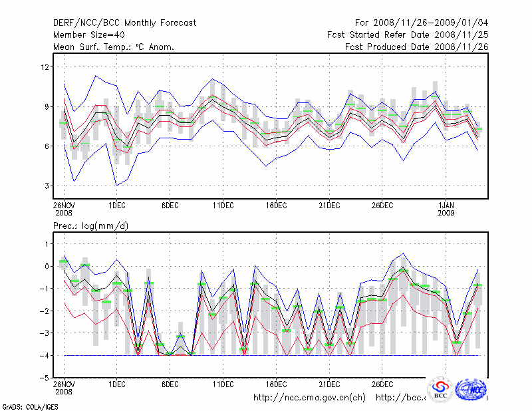
Task: Select the Member Size=40 label
Action: [x=88, y=35]
